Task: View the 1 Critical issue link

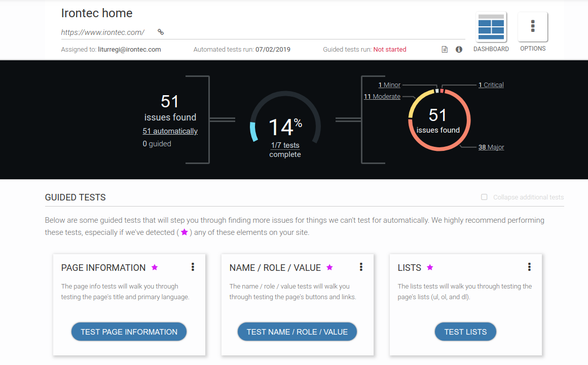Action: click(491, 85)
